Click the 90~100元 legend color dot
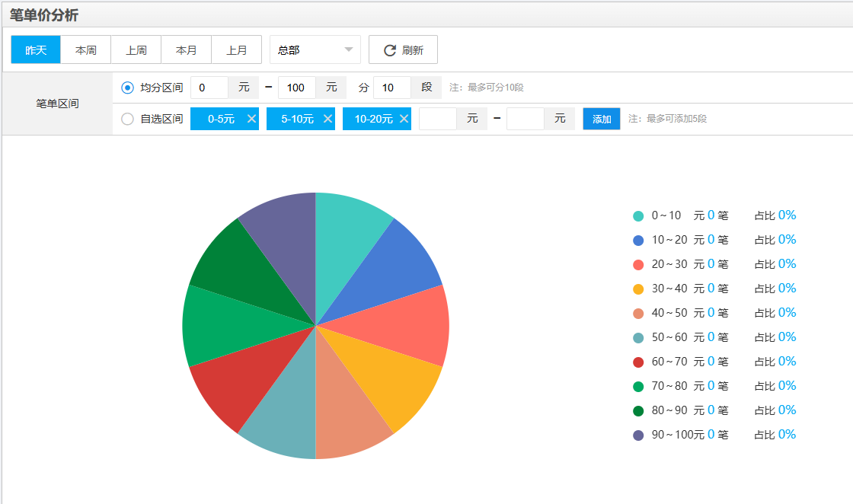 pos(638,435)
